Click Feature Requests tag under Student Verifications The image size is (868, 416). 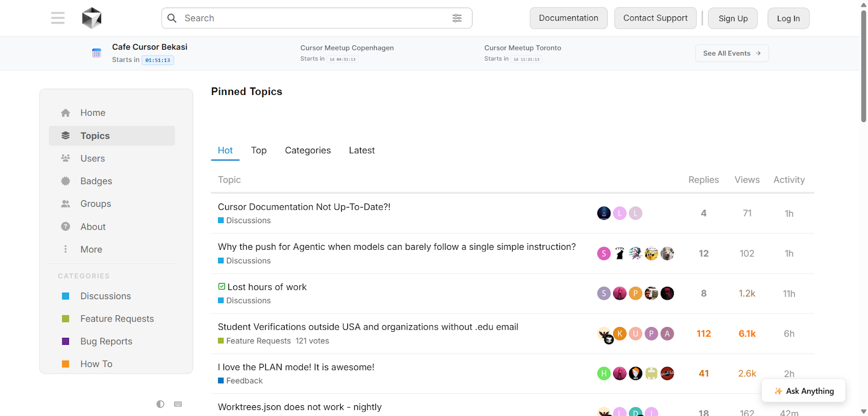click(254, 341)
